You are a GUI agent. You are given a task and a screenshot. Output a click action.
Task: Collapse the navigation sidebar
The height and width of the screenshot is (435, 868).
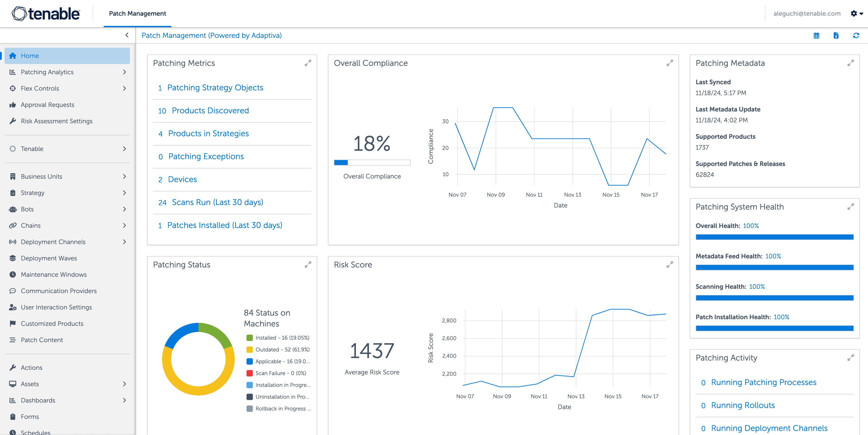point(127,35)
